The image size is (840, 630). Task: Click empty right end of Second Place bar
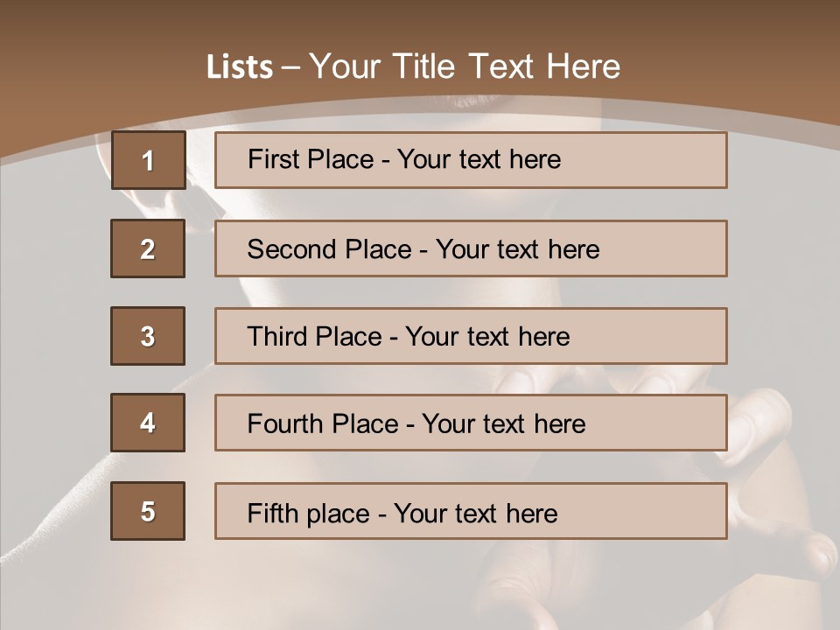pyautogui.click(x=674, y=248)
